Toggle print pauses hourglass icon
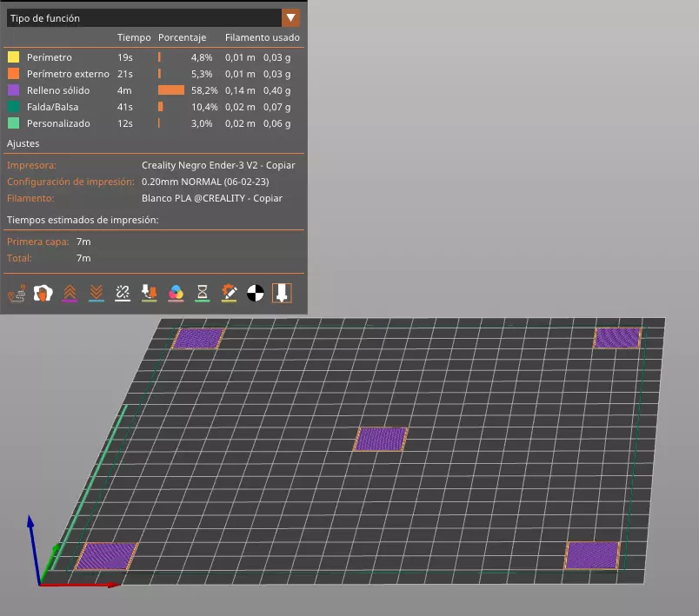699x616 pixels. [203, 294]
